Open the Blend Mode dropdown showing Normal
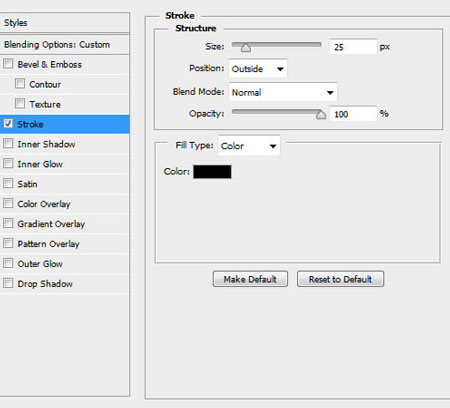The image size is (450, 408). (x=283, y=92)
